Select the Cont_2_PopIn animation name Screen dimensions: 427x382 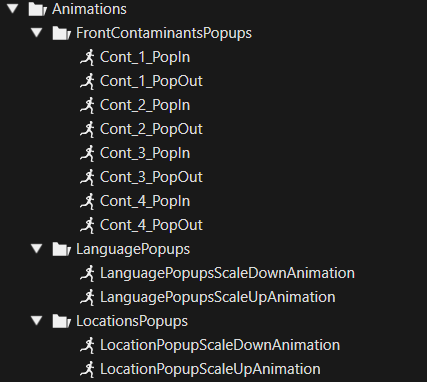145,105
